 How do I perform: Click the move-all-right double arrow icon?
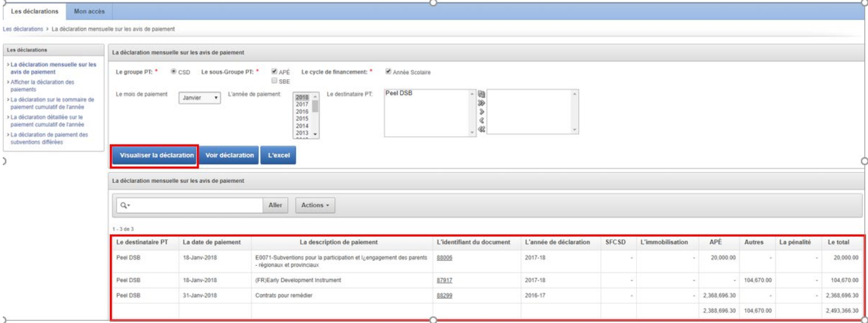pos(481,103)
